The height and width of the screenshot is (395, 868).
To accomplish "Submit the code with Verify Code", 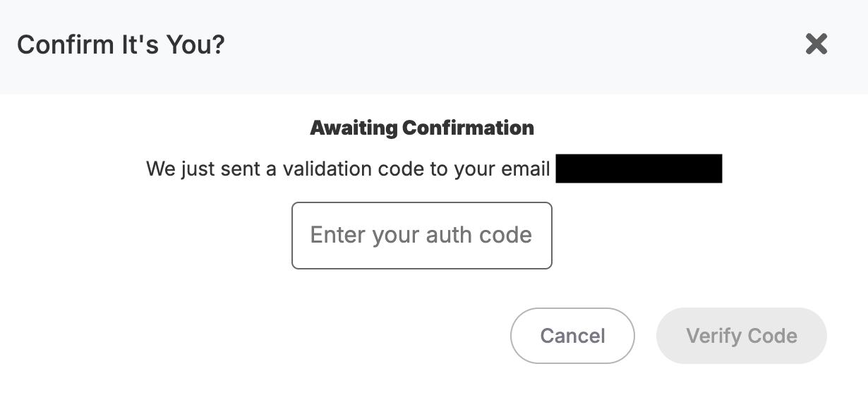I will click(741, 336).
